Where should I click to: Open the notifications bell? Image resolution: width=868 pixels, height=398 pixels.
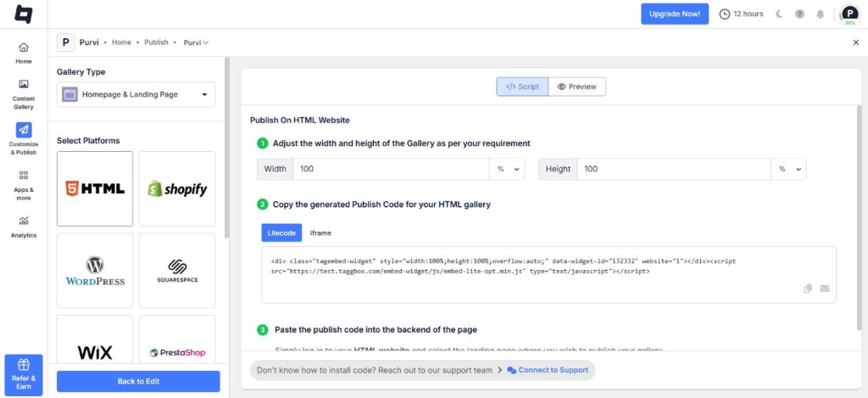coord(820,14)
